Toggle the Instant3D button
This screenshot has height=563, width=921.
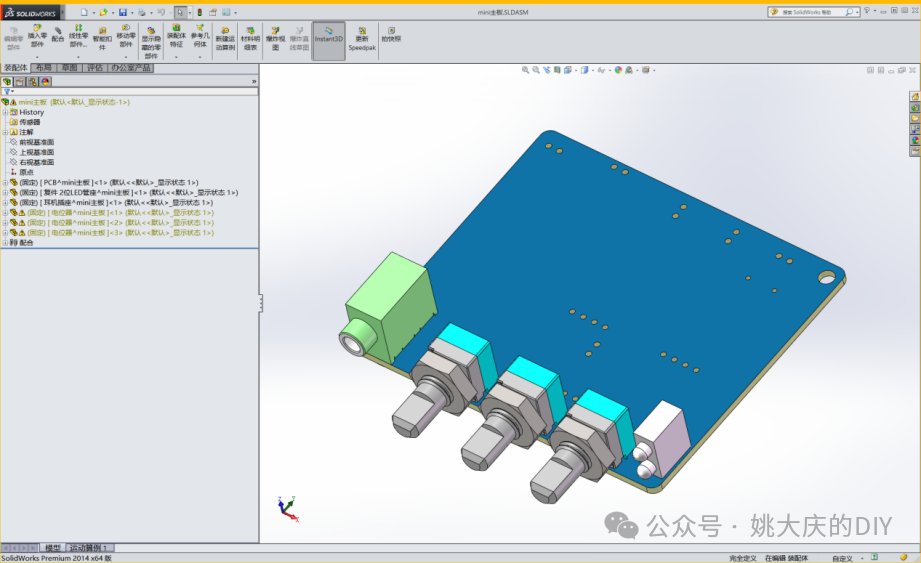[x=329, y=38]
